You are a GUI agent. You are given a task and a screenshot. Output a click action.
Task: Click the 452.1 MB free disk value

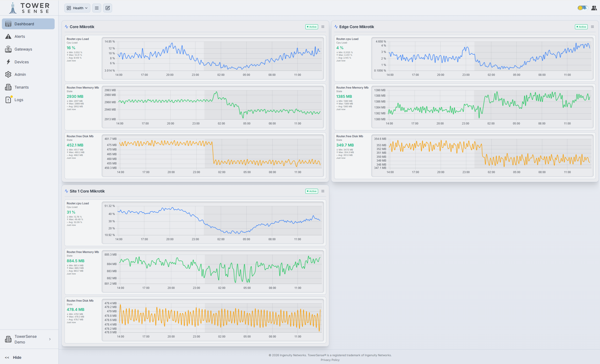point(75,145)
